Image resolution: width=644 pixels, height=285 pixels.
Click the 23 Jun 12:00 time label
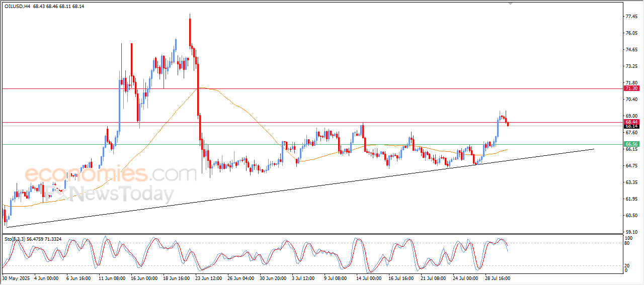tap(208, 277)
